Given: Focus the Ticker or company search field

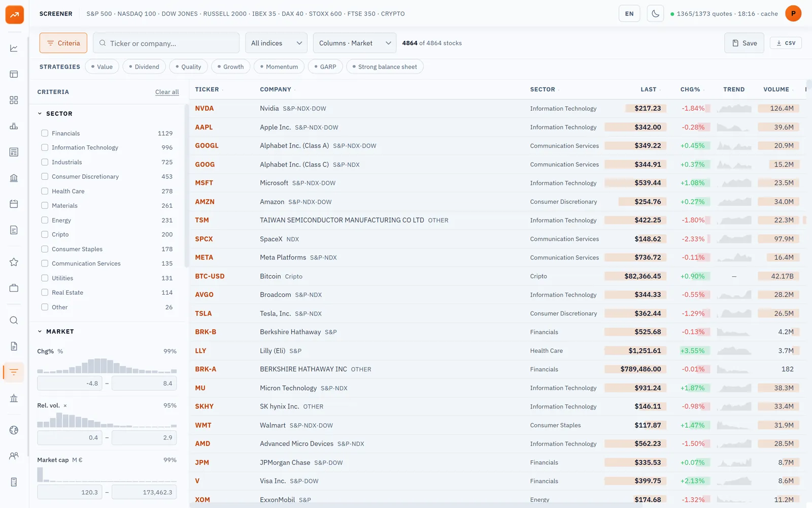Looking at the screenshot, I should click(x=166, y=43).
